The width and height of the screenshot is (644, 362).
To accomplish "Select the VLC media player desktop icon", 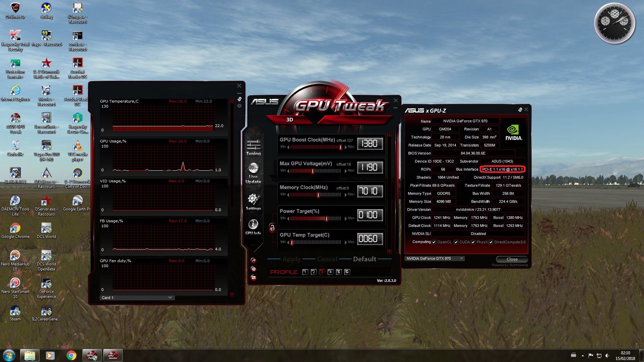I will pos(77,151).
